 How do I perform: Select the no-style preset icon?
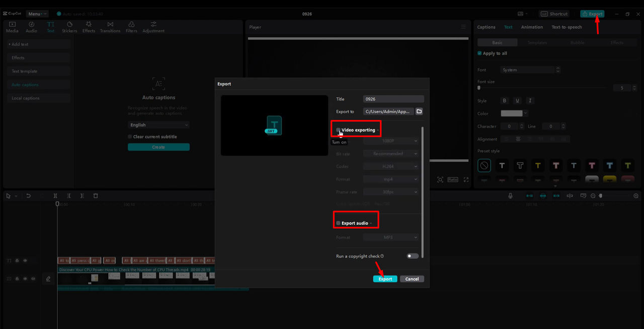coord(484,165)
